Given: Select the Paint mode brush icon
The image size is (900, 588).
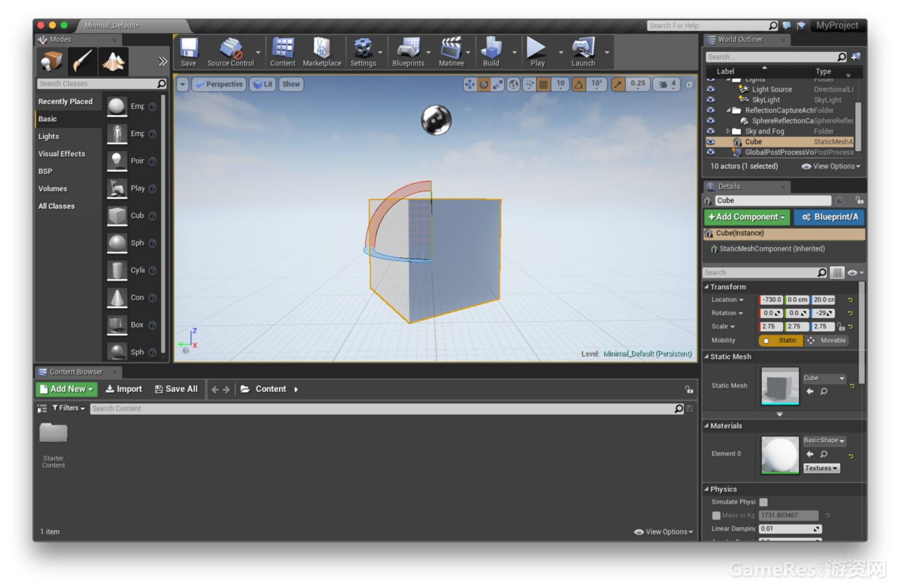Looking at the screenshot, I should [x=82, y=61].
